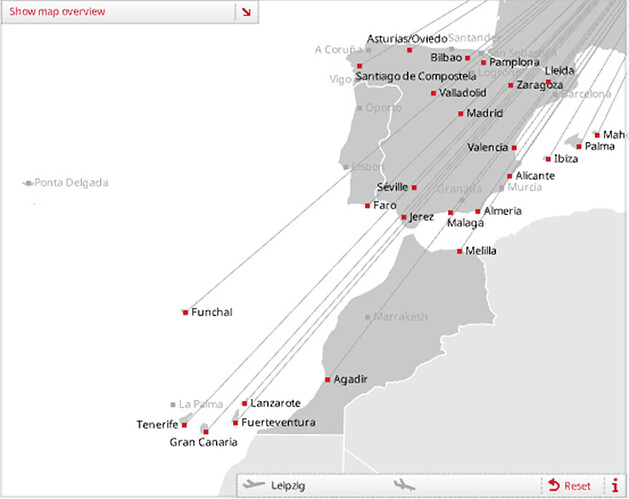Select the Melilla red marker
Image resolution: width=629 pixels, height=499 pixels.
(x=459, y=251)
